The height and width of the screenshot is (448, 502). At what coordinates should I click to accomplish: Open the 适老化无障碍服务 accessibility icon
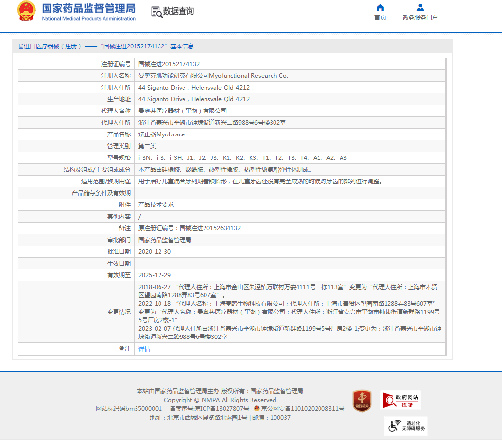coord(406,426)
